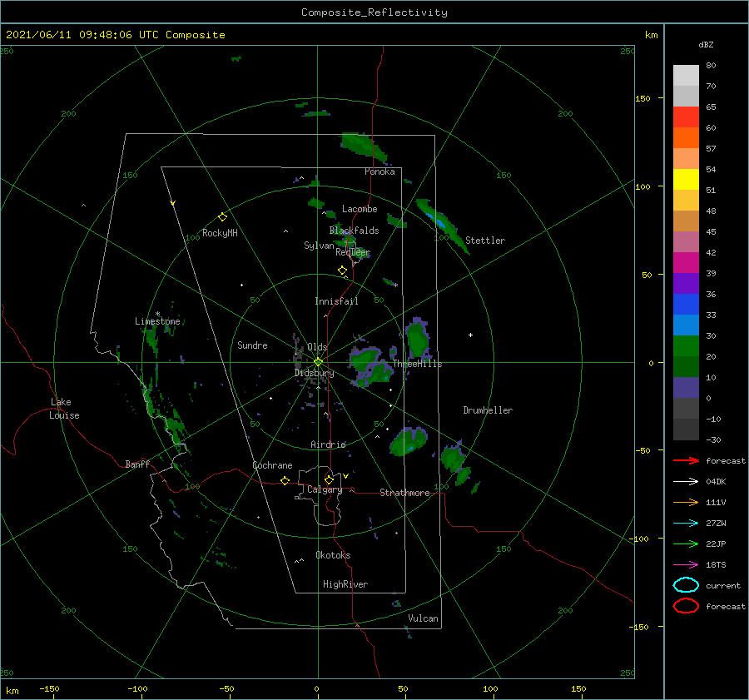Click the Sundre town label
This screenshot has width=749, height=700.
click(252, 345)
